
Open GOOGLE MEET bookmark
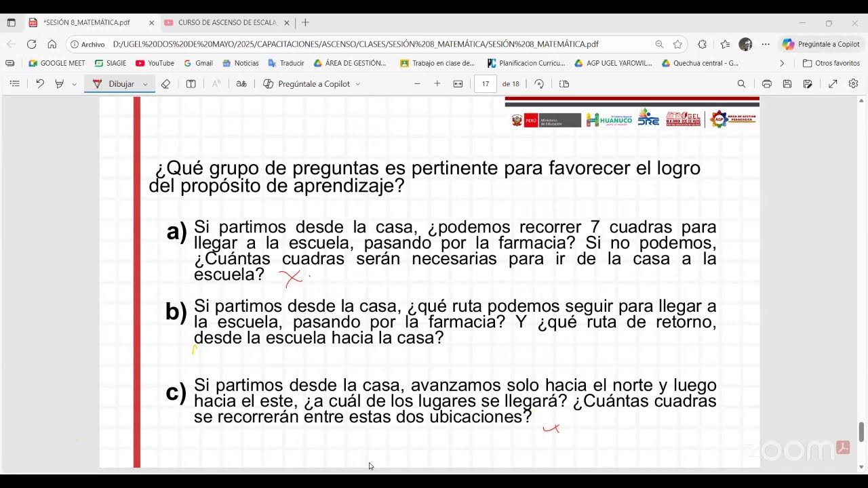click(x=57, y=63)
